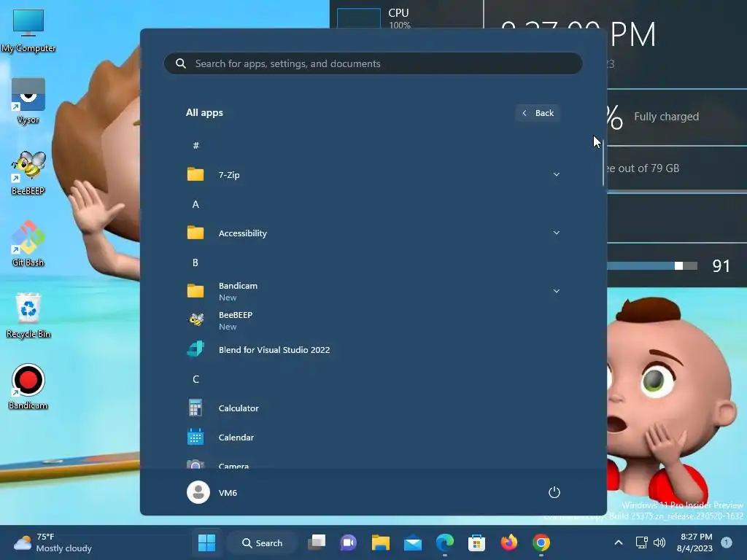The image size is (747, 560).
Task: Click the Windows Start button on taskbar
Action: pos(206,542)
